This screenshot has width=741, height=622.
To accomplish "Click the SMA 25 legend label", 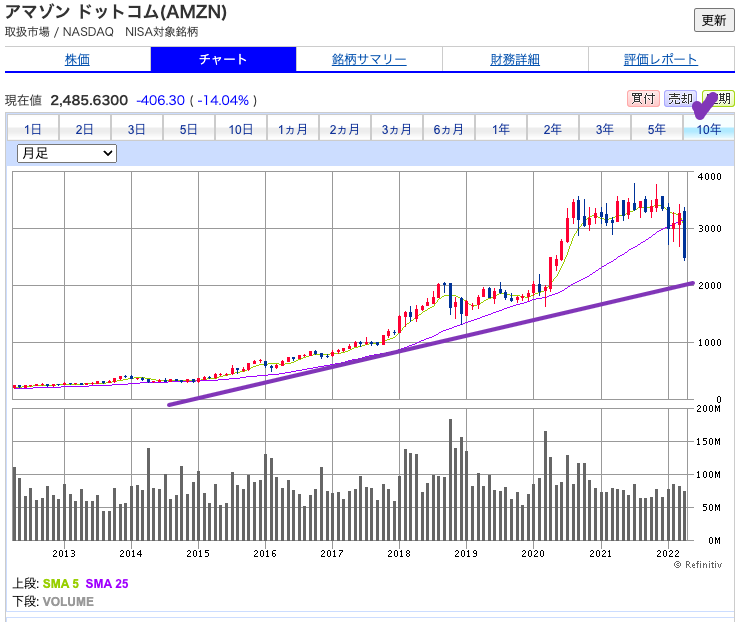I will [107, 584].
